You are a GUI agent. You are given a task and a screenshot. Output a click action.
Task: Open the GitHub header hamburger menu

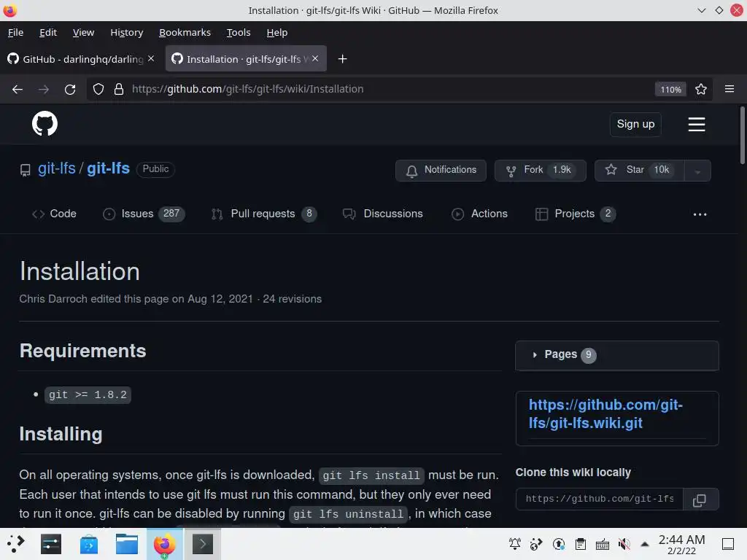(697, 124)
